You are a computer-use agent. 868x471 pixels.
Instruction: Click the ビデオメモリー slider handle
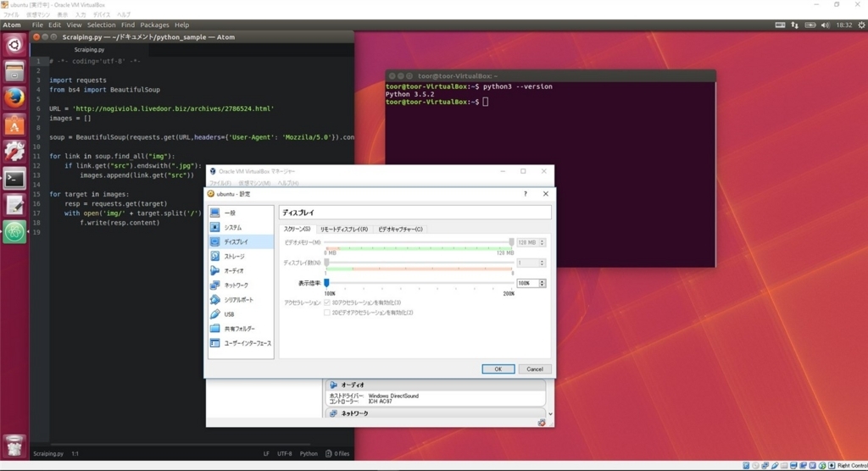(511, 242)
